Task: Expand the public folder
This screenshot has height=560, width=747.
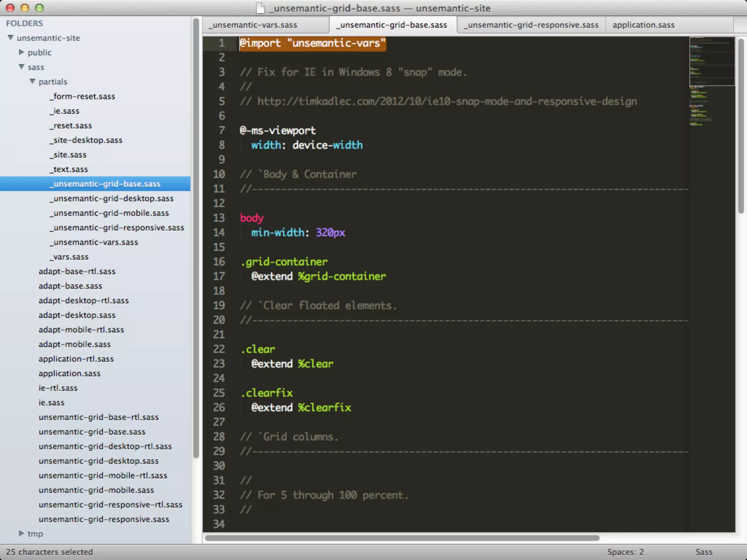Action: pos(21,52)
